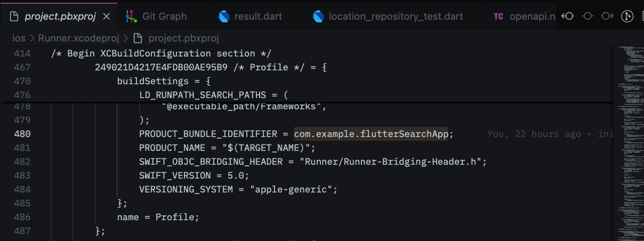This screenshot has height=241, width=644.
Task: Click the SWIFT_VERSION = 5.0 line
Action: (x=194, y=175)
